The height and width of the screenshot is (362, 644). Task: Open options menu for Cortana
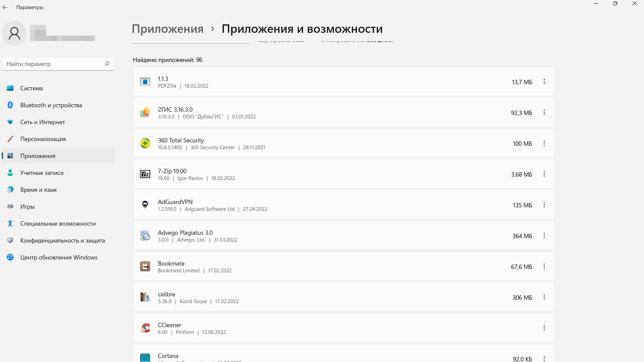click(x=544, y=358)
